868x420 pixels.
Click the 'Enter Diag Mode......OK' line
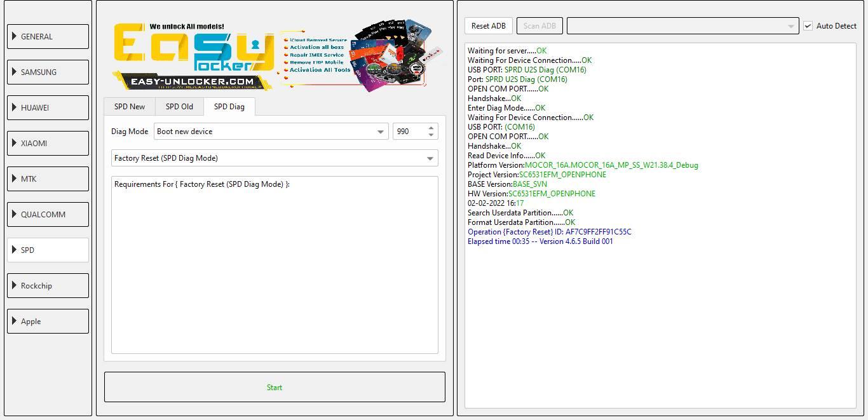[x=506, y=108]
